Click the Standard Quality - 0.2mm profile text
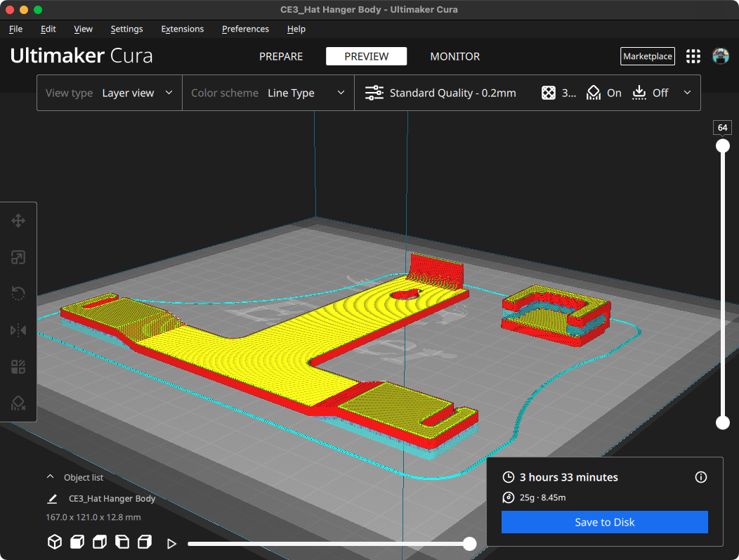Screen dimensions: 739x560 click(x=452, y=93)
